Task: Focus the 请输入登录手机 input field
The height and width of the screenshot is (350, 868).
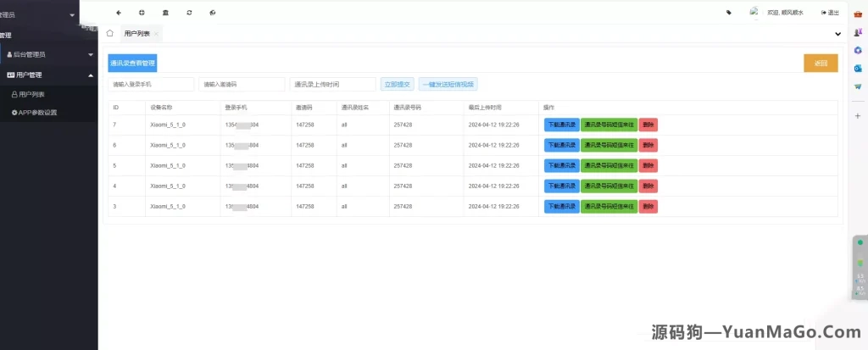Action: pyautogui.click(x=151, y=84)
